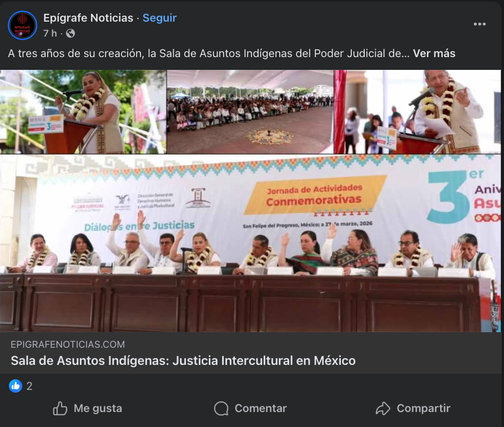Click the globe public audience icon
Viewport: 504px width, 427px height.
[x=70, y=33]
